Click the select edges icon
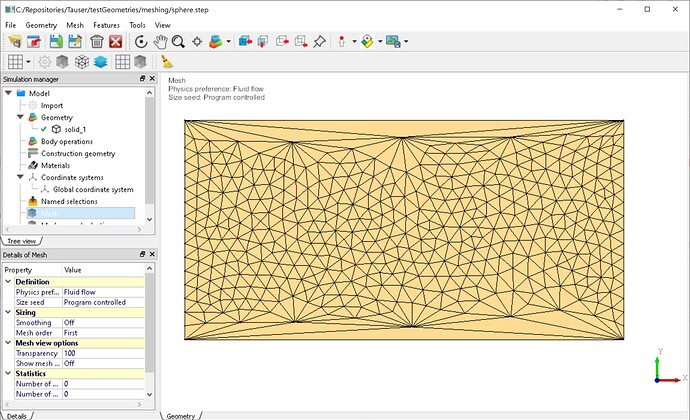Image resolution: width=690 pixels, height=420 pixels. pyautogui.click(x=282, y=42)
